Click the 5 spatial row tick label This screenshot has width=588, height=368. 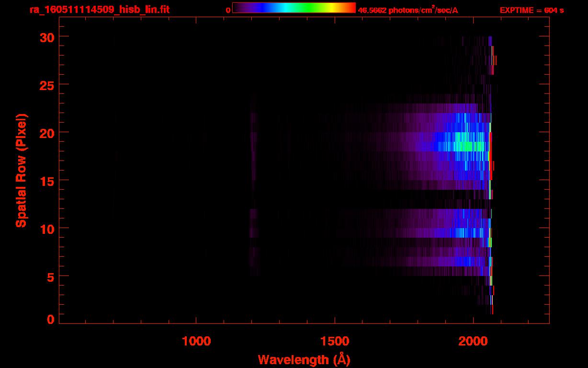click(52, 276)
